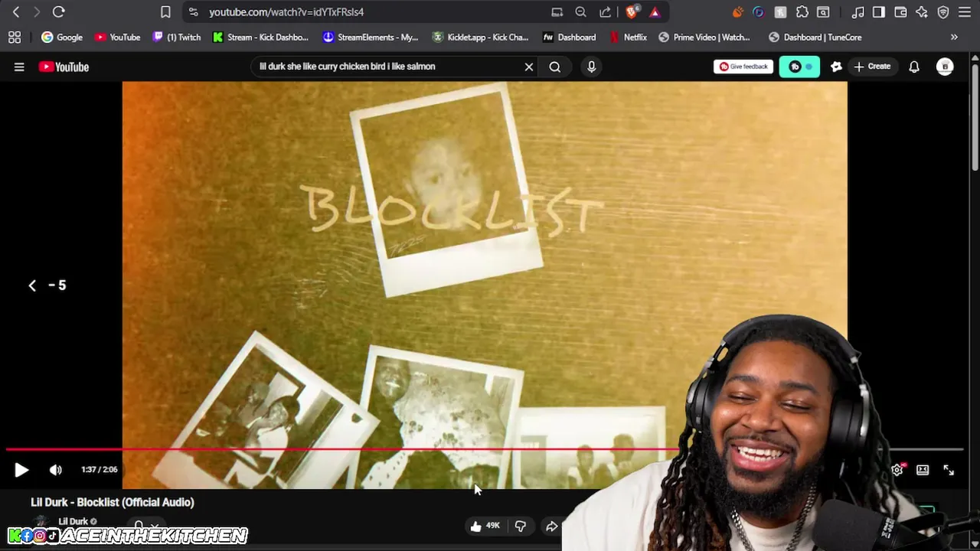Click the −5 rewind arrow on the video
The image size is (980, 551).
(x=32, y=285)
